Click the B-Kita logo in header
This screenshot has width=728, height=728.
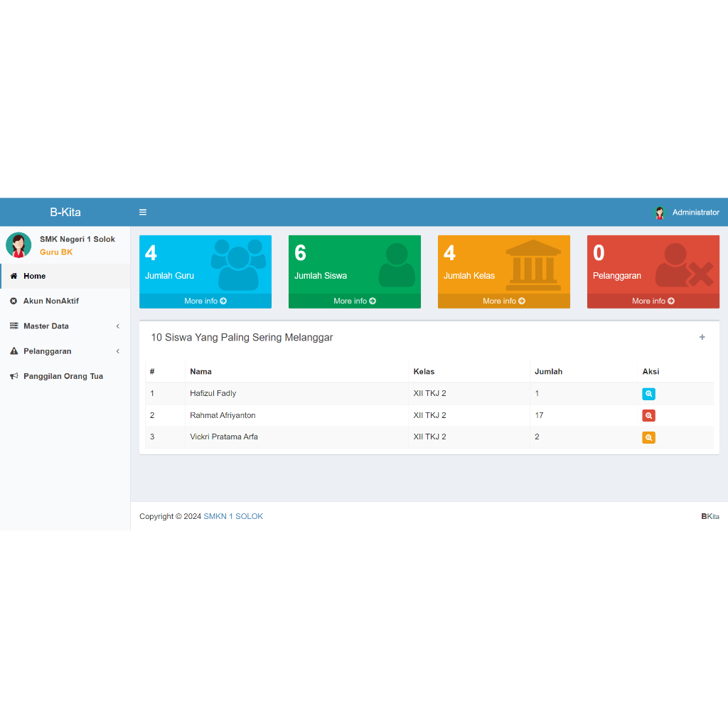click(65, 213)
